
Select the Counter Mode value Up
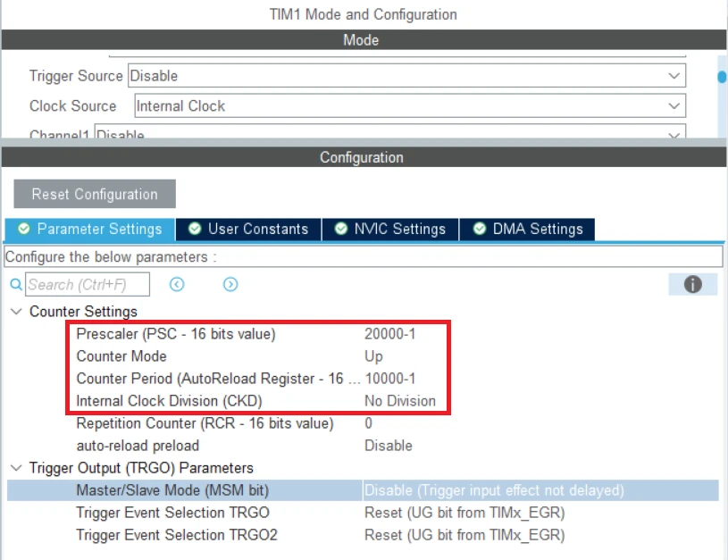[x=373, y=356]
